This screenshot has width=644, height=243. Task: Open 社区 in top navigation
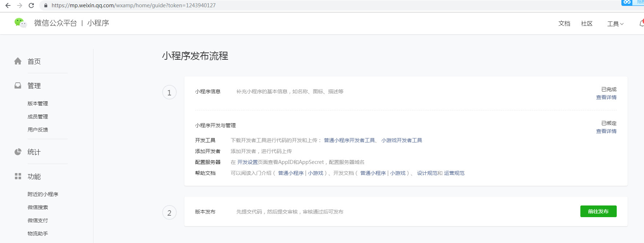(x=587, y=23)
